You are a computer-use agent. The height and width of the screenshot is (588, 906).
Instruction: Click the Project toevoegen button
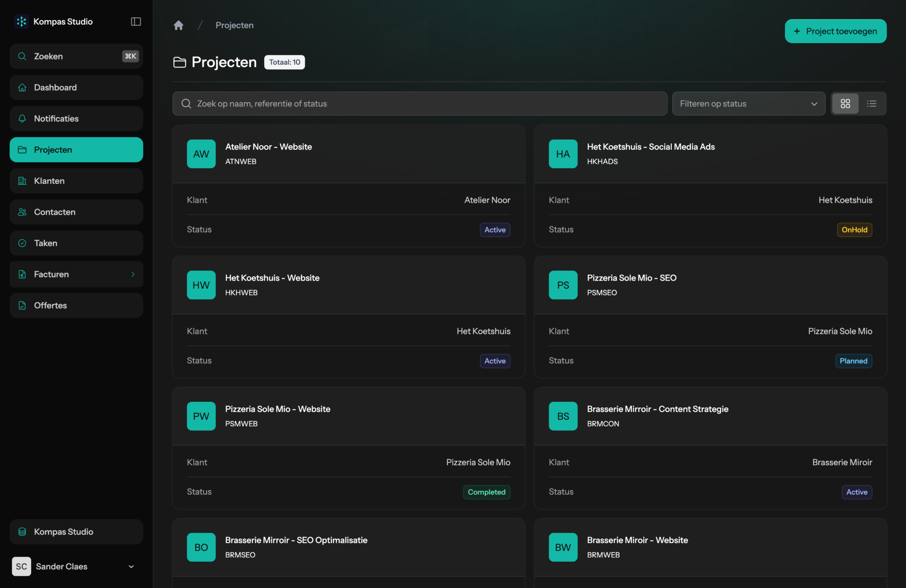click(x=835, y=31)
